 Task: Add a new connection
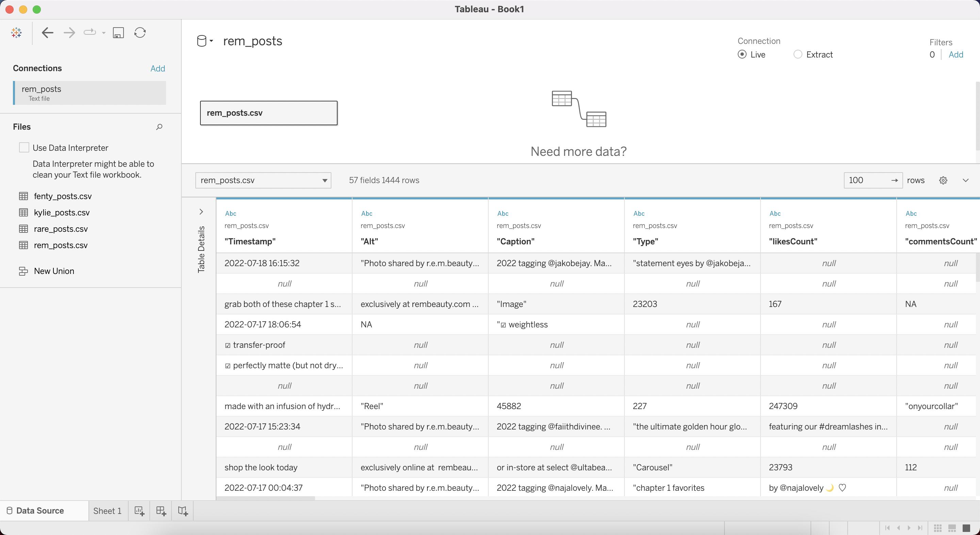pyautogui.click(x=158, y=68)
